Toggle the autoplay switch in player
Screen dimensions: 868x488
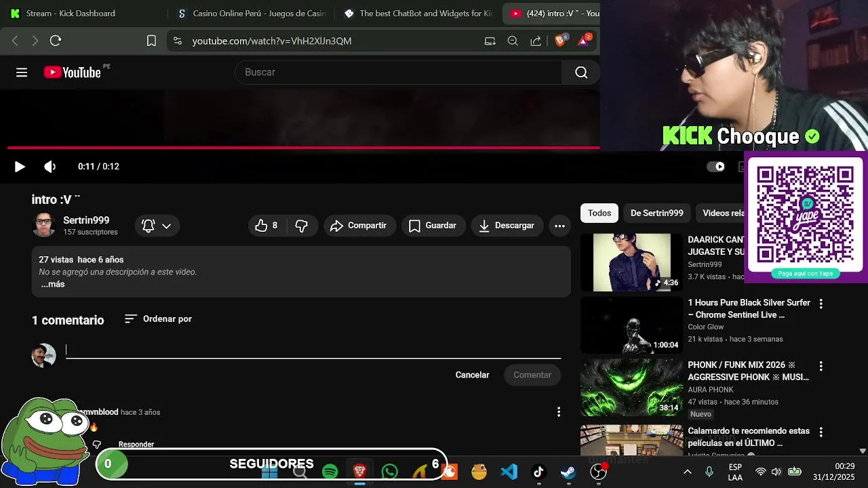715,167
